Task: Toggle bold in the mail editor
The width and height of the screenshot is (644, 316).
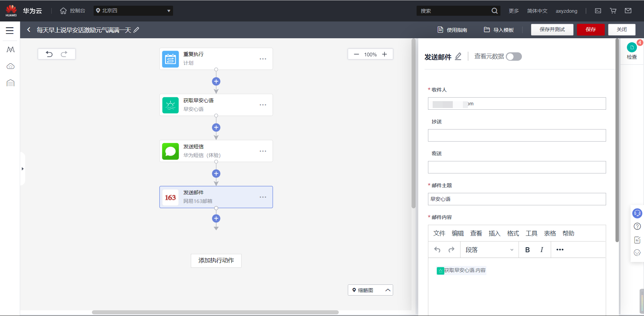Action: 527,250
